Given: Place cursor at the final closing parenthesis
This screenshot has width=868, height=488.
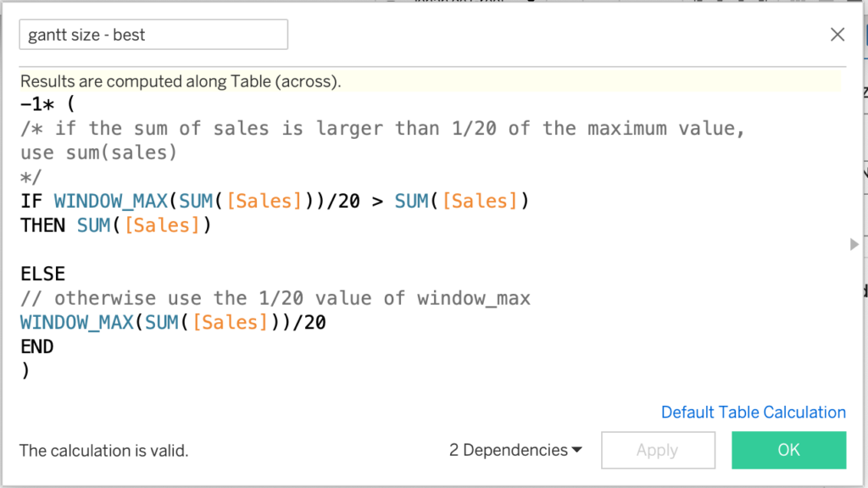Looking at the screenshot, I should [25, 371].
